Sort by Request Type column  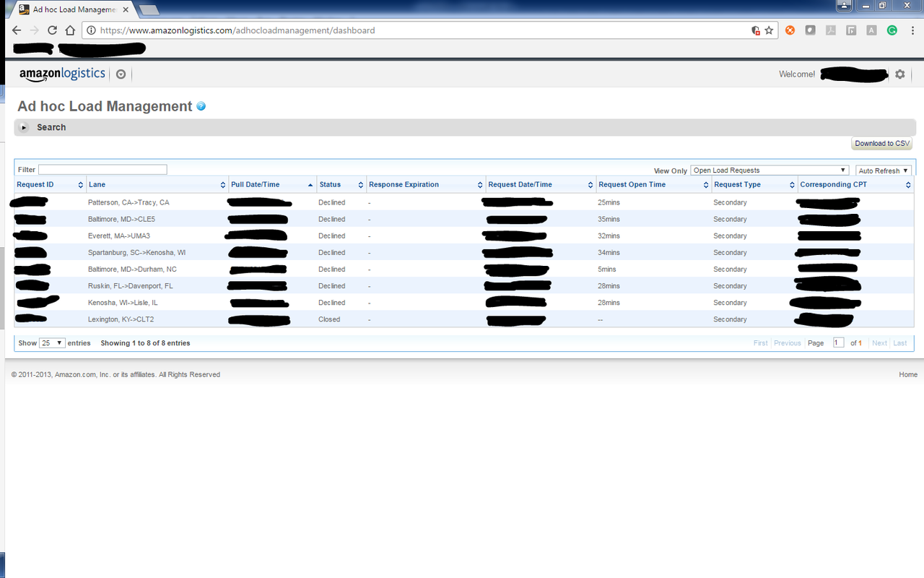(x=754, y=185)
